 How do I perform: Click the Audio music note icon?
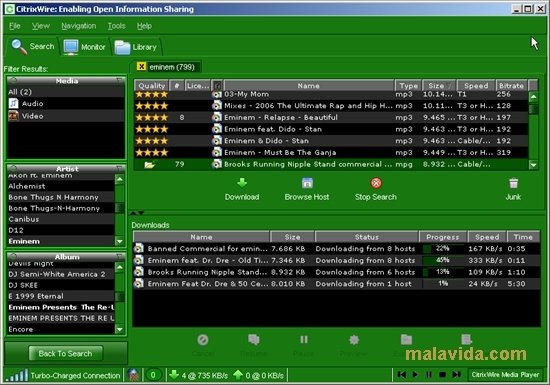click(13, 103)
